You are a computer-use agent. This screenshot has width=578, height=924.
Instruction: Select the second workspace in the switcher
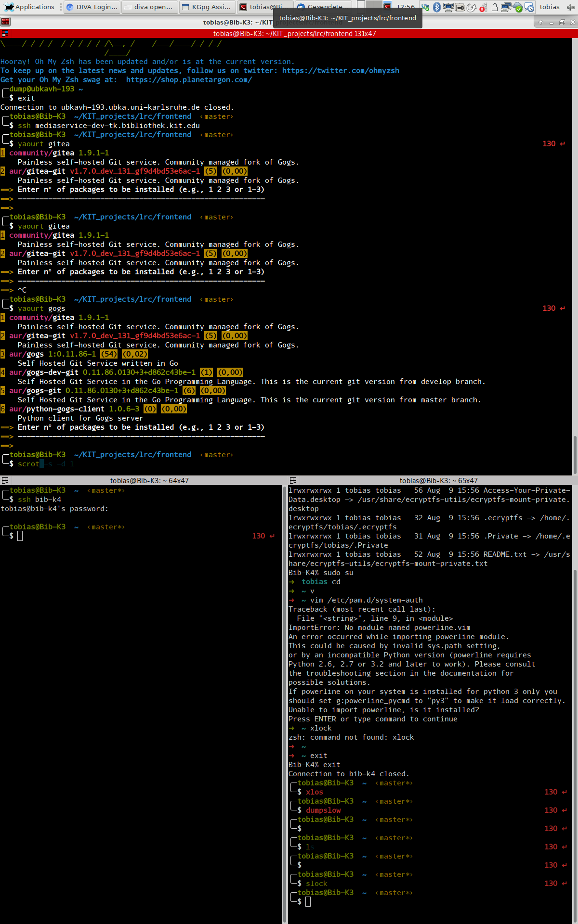click(369, 6)
